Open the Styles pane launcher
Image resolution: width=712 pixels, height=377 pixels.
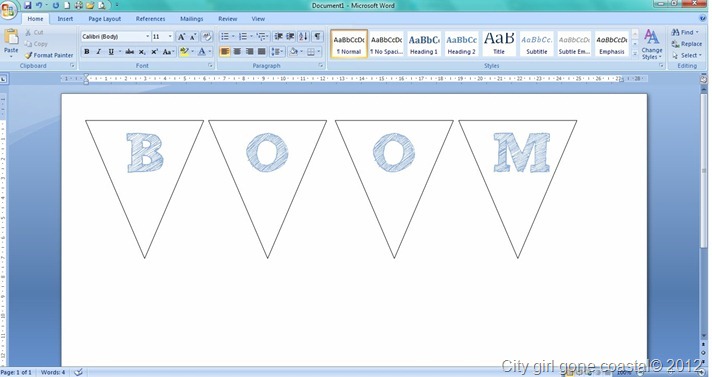click(661, 66)
